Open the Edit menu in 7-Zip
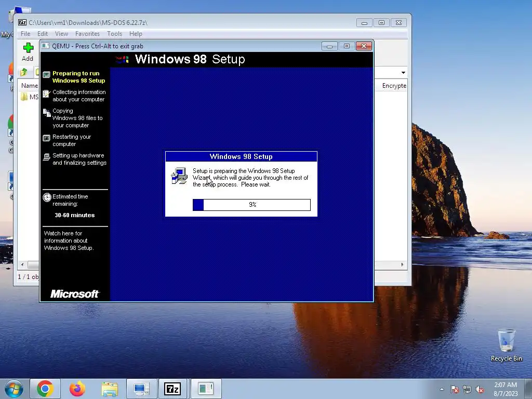 coord(43,34)
